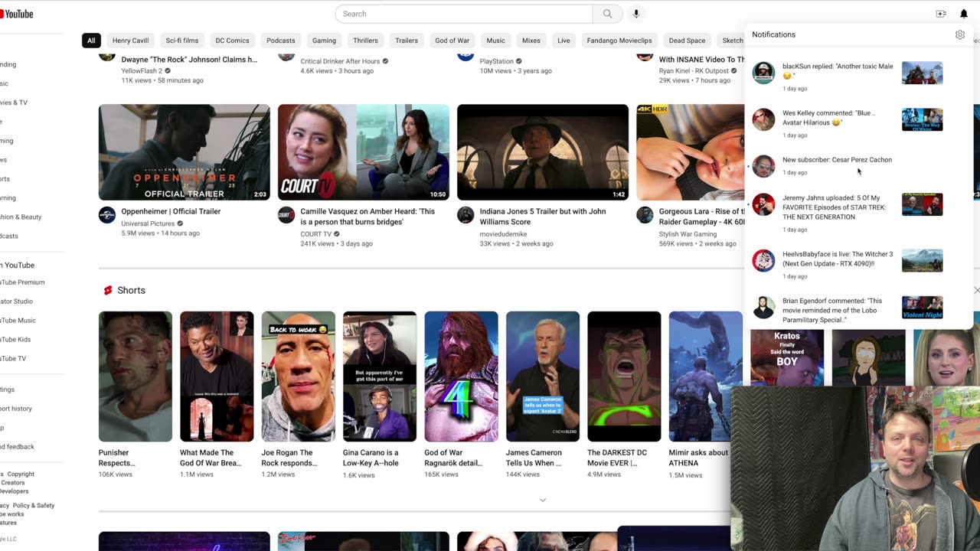
Task: Open the PlayStation channel name link
Action: tap(497, 61)
